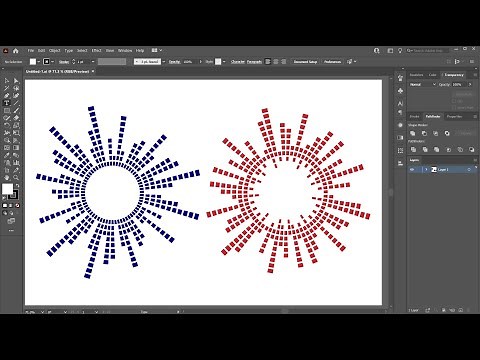Open stroke weight dropdown
The width and height of the screenshot is (480, 360).
93,62
